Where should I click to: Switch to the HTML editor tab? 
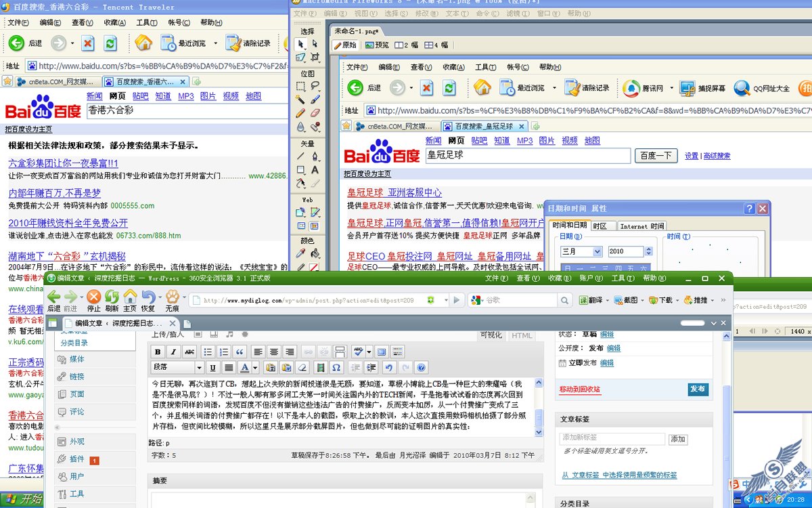point(522,335)
